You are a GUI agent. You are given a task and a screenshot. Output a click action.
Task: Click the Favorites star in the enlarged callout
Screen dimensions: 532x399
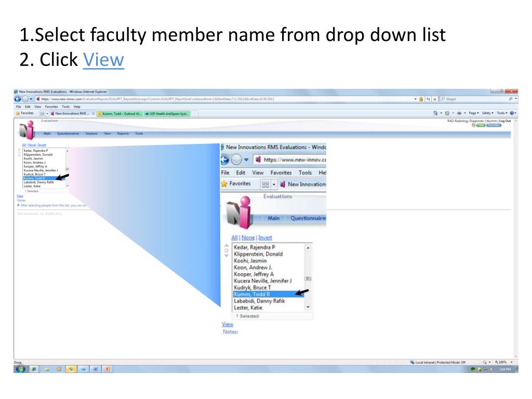click(224, 183)
